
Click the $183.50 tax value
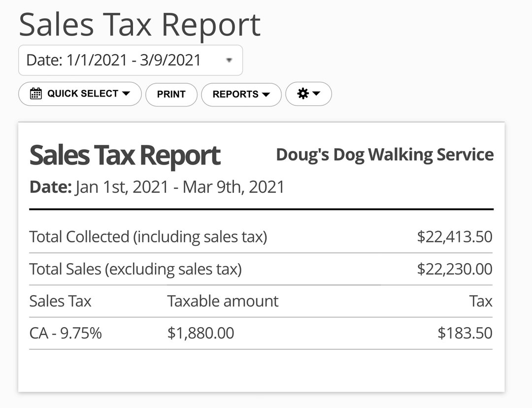pos(465,333)
